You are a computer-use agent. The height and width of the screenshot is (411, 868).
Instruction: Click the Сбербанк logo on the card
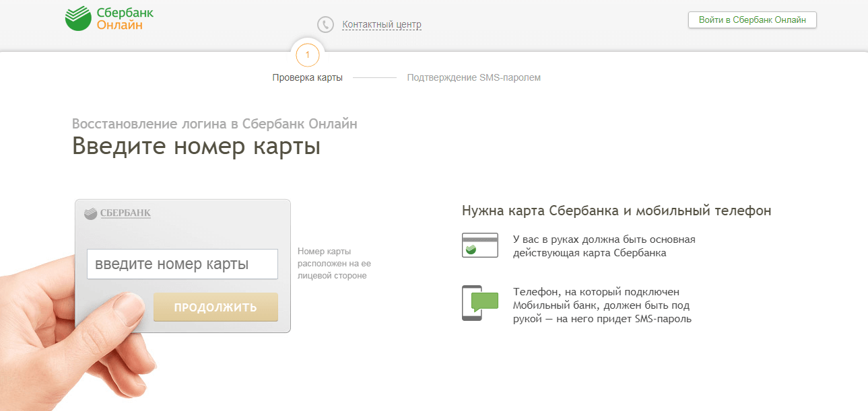[x=118, y=213]
